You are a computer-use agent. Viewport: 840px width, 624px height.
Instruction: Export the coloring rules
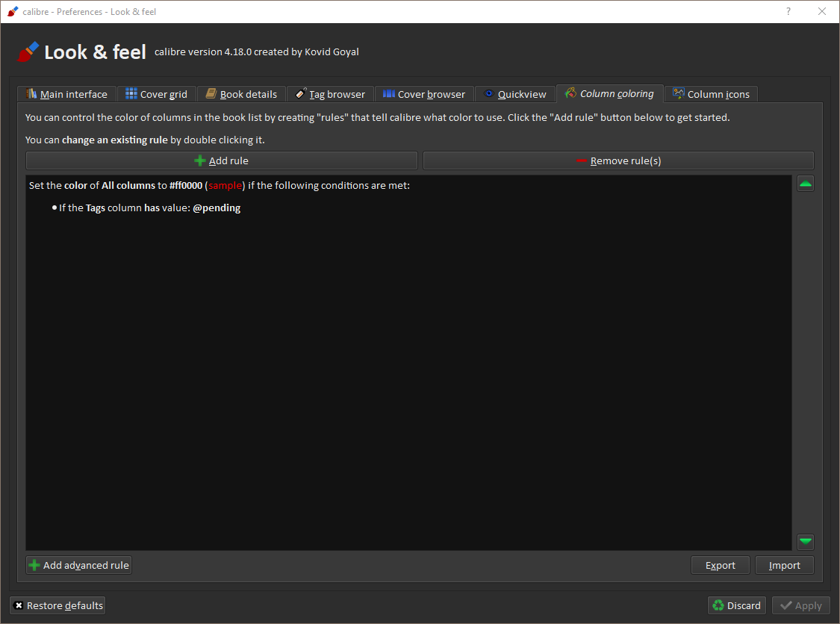click(x=720, y=565)
